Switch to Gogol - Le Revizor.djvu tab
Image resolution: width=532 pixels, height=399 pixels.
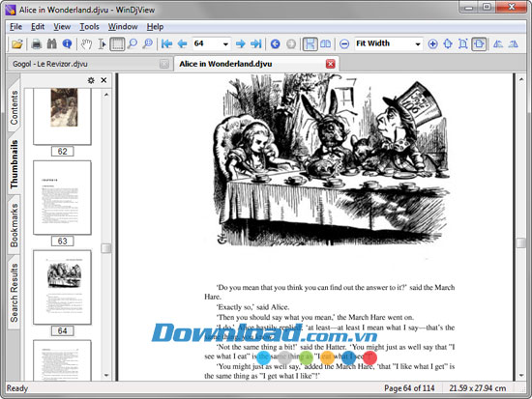50,64
